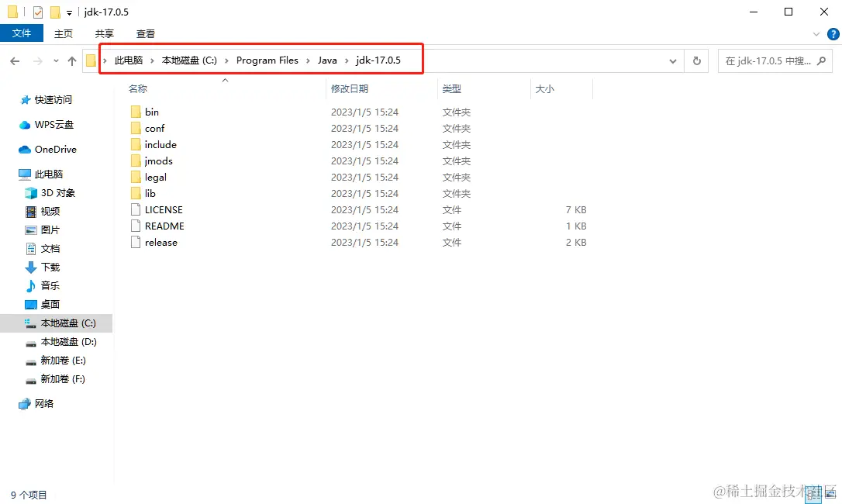Select the lib folder icon
This screenshot has height=504, width=842.
pyautogui.click(x=136, y=193)
